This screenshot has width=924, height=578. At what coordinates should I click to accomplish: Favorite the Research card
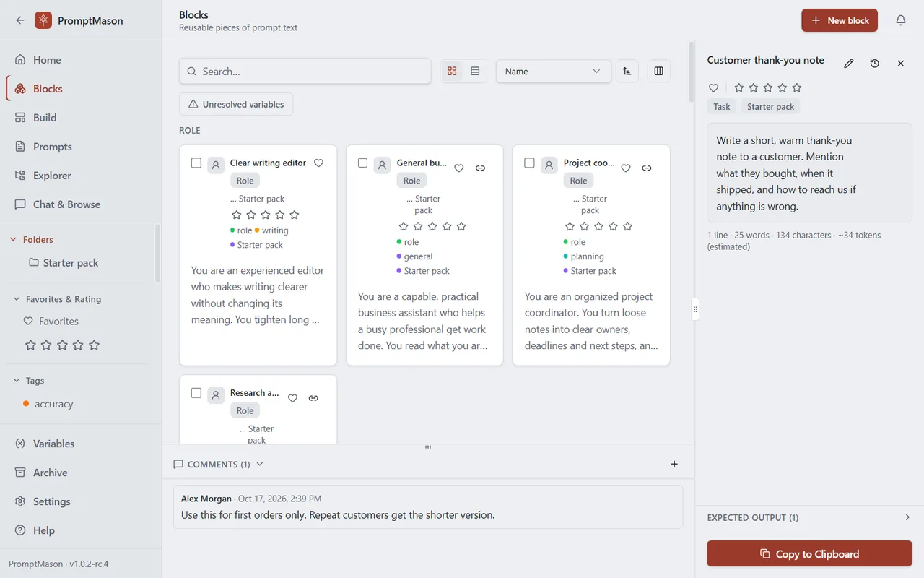pyautogui.click(x=292, y=398)
